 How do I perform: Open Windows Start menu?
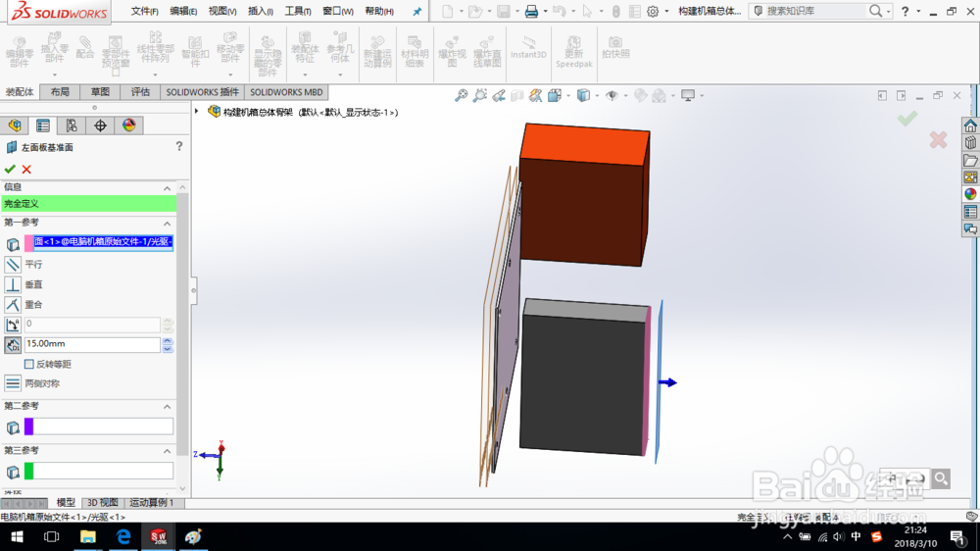click(x=17, y=536)
